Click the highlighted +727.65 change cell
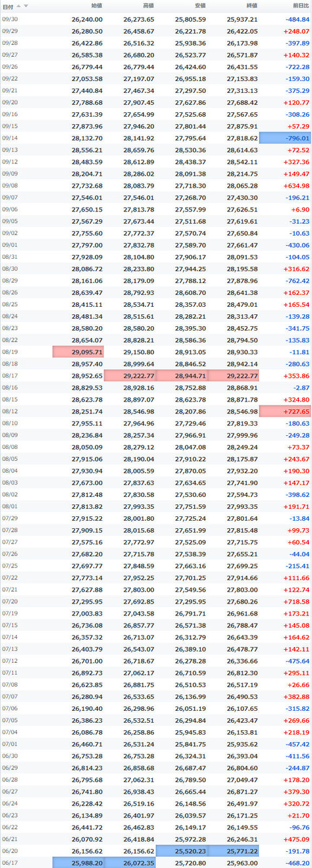 285,410
